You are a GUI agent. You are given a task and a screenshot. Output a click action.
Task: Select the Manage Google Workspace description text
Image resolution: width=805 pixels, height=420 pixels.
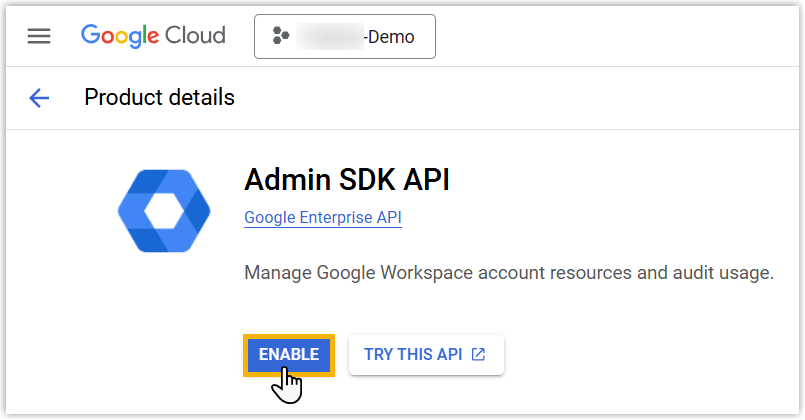(x=509, y=273)
